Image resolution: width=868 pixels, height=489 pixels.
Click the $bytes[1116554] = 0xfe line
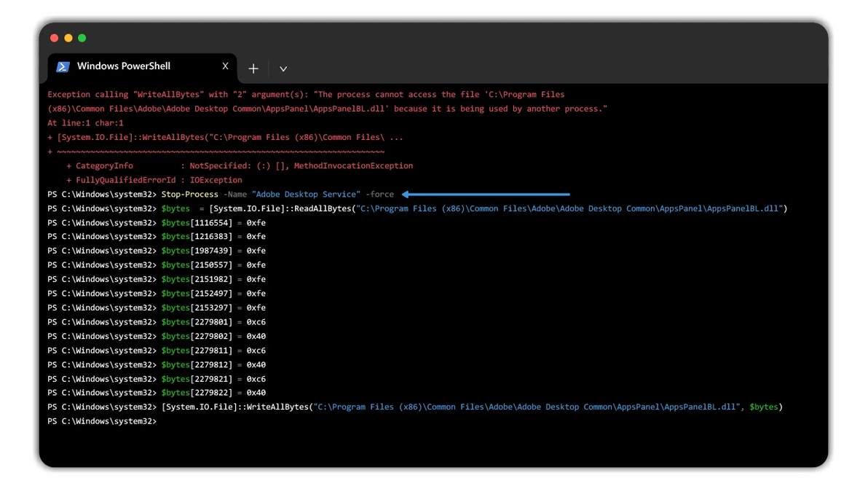click(x=213, y=223)
